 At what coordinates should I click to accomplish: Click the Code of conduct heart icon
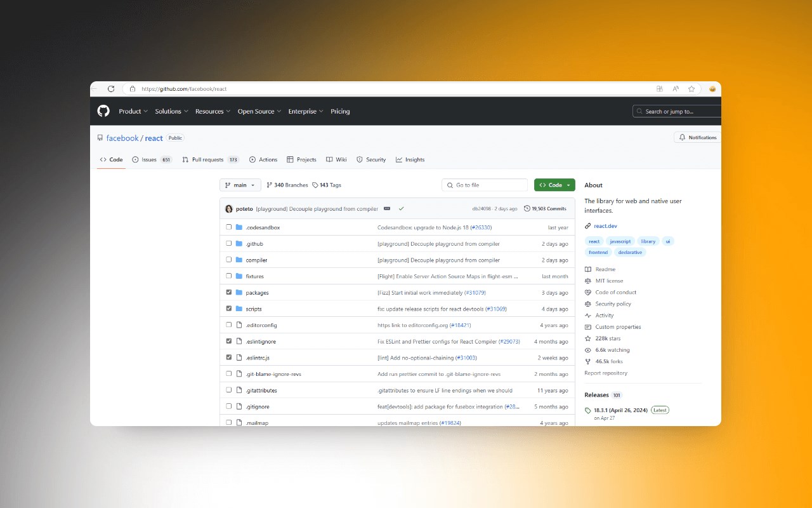pos(588,292)
